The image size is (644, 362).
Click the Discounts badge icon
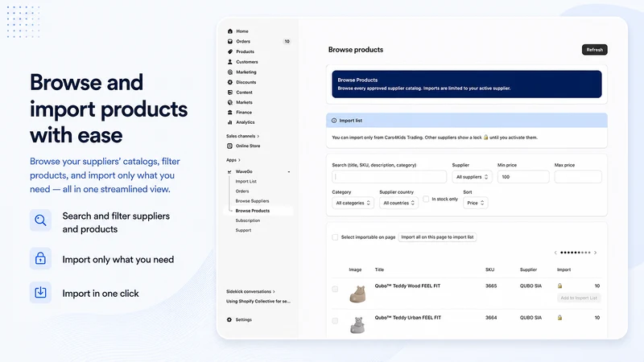click(x=230, y=82)
